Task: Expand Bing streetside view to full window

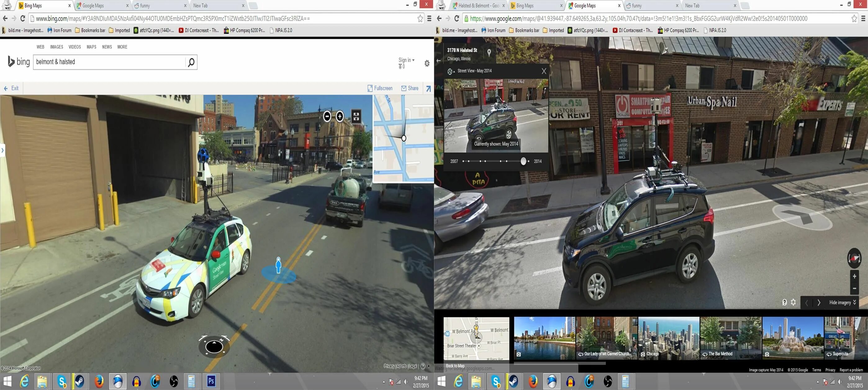Action: pyautogui.click(x=356, y=117)
